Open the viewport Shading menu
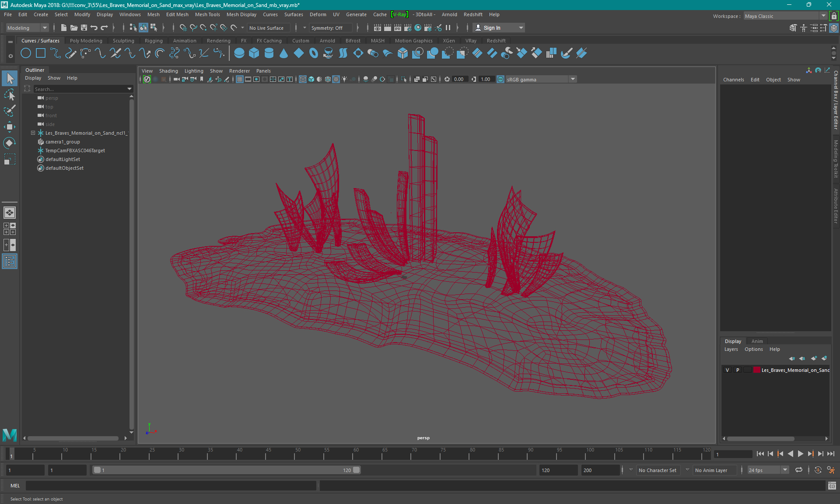Viewport: 840px width, 504px height. (x=168, y=71)
